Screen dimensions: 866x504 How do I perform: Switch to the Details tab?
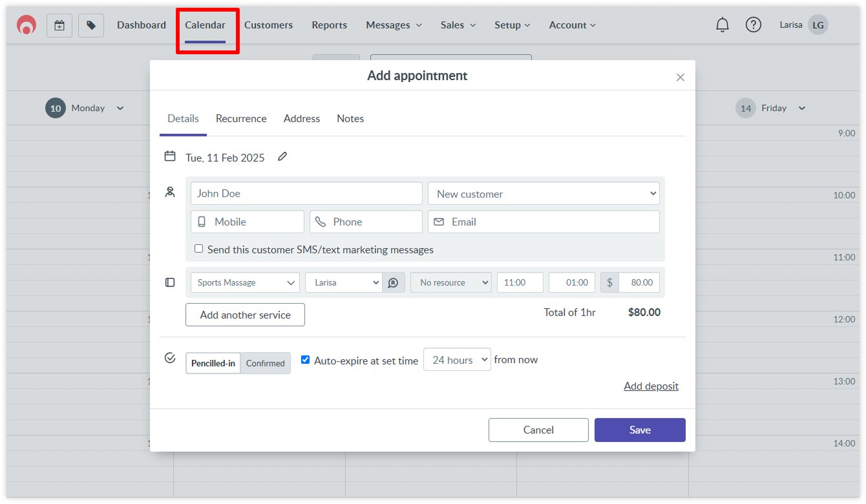(183, 119)
